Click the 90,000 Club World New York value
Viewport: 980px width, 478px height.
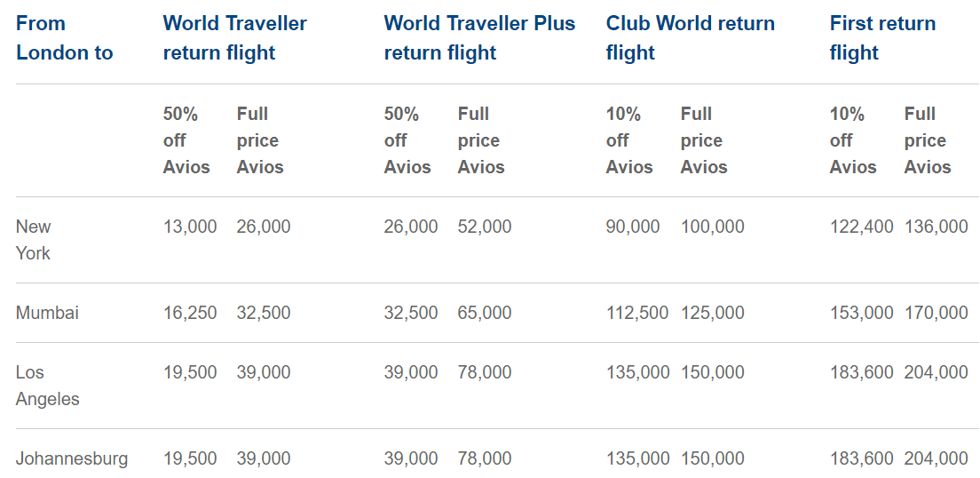click(633, 227)
